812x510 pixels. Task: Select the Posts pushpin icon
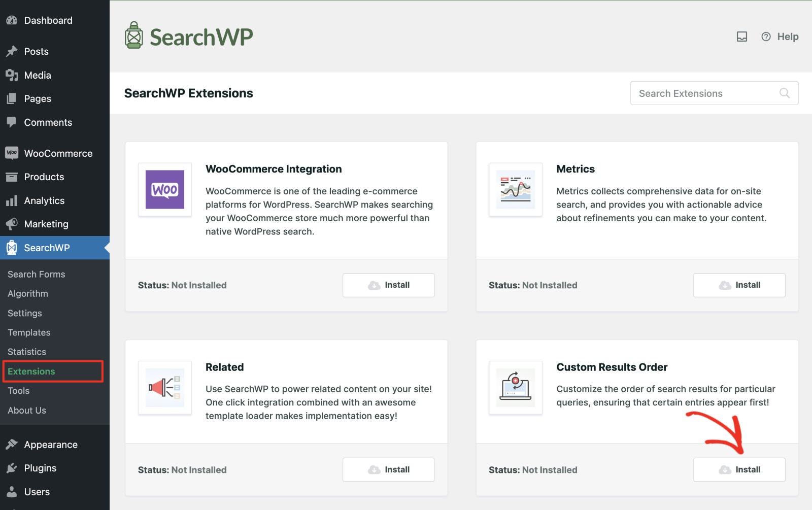[12, 51]
